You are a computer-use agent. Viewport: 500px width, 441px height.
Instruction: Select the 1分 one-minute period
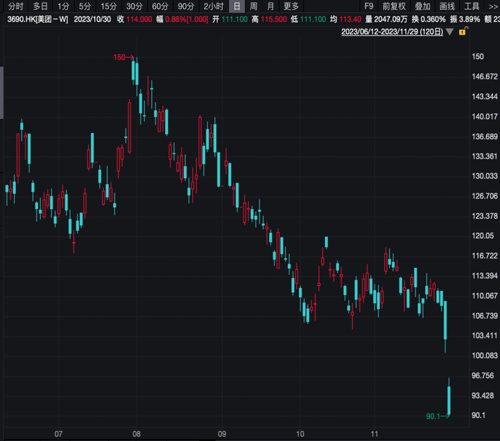pos(63,6)
